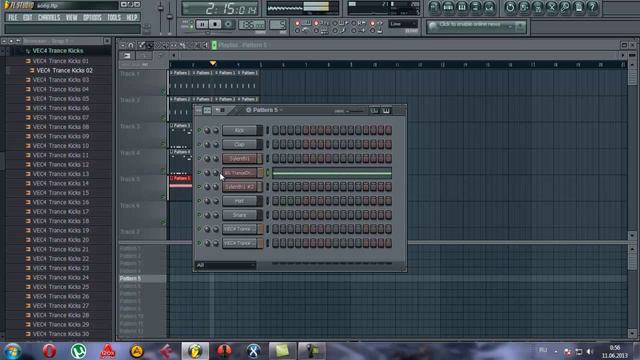Image resolution: width=640 pixels, height=360 pixels.
Task: Select Pattern 5 in the pattern list
Action: pyautogui.click(x=142, y=278)
